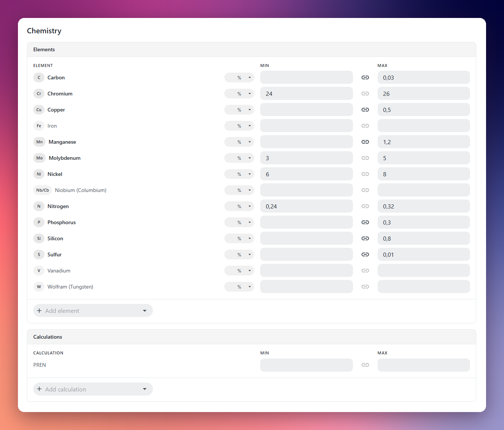The image size is (504, 430).
Task: Click the Mo symbol badge for Molybdenum
Action: (x=40, y=158)
